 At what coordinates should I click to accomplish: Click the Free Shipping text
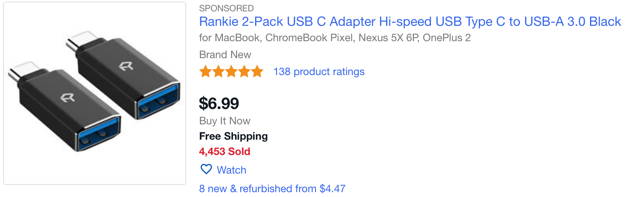point(233,136)
